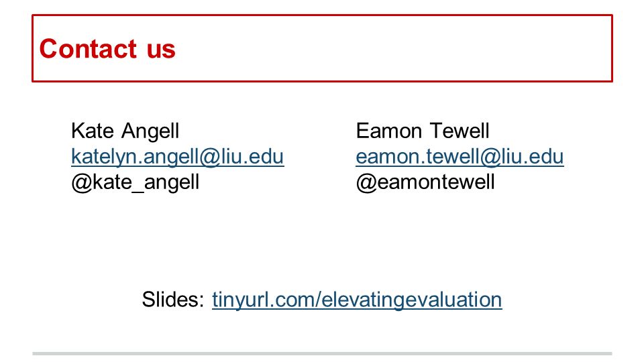Click the @ symbol in Kate's email address

(210, 158)
